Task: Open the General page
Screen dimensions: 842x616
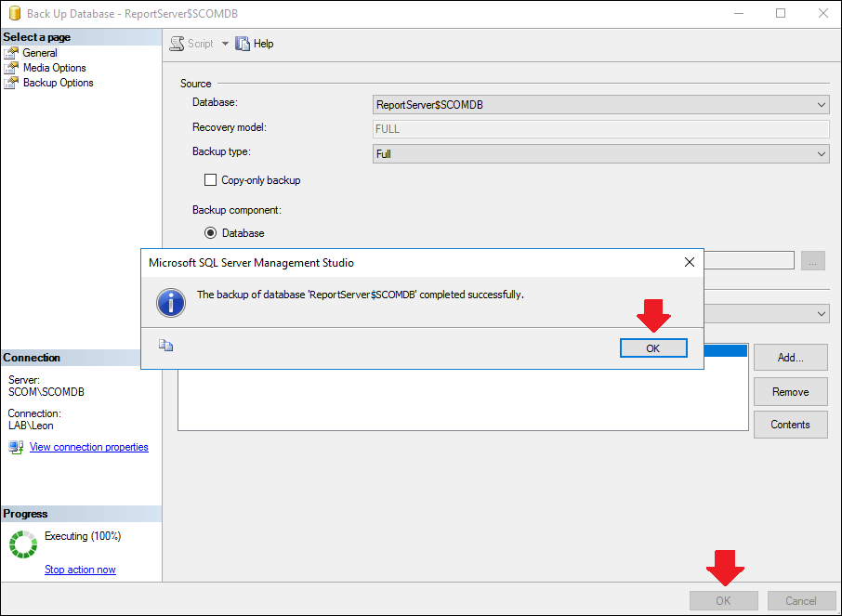Action: pos(40,53)
